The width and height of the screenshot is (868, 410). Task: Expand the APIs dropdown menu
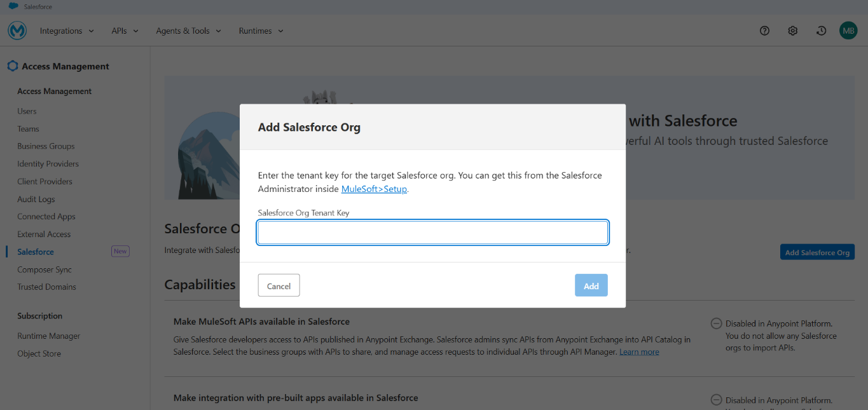(125, 31)
